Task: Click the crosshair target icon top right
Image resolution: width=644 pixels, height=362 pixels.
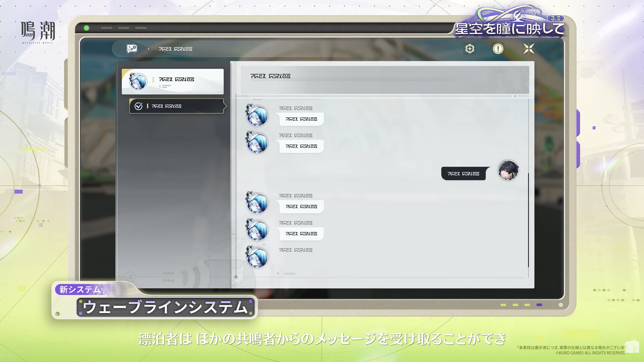Action: [469, 49]
